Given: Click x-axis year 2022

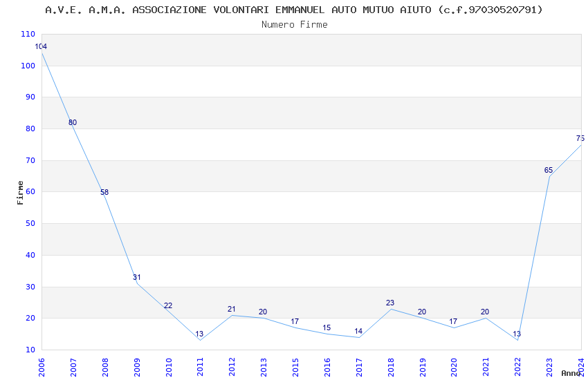Looking at the screenshot, I should point(518,368).
